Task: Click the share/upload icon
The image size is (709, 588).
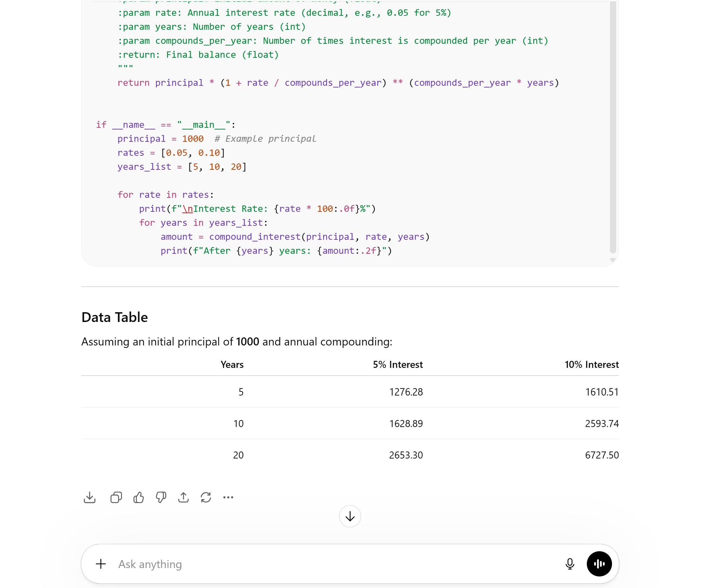Action: click(x=183, y=497)
